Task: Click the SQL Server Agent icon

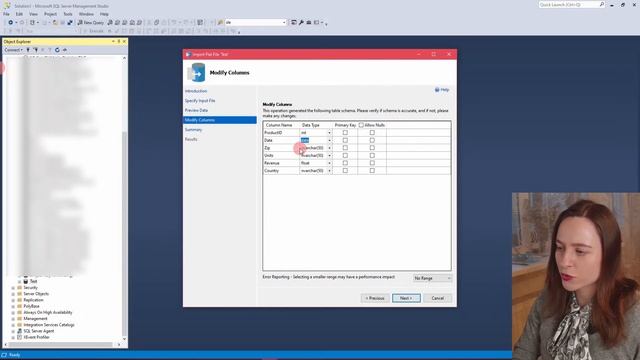Action: coord(19,331)
